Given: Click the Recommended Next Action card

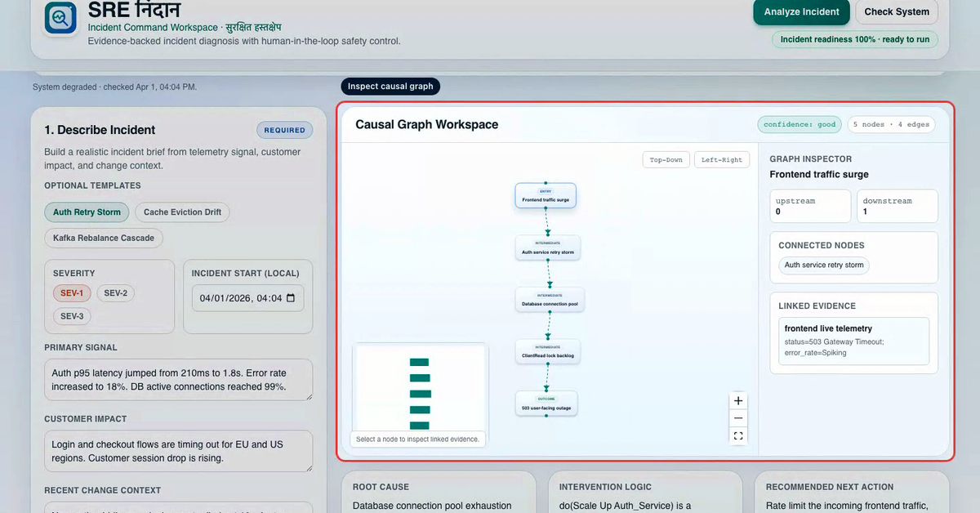Looking at the screenshot, I should 853,493.
